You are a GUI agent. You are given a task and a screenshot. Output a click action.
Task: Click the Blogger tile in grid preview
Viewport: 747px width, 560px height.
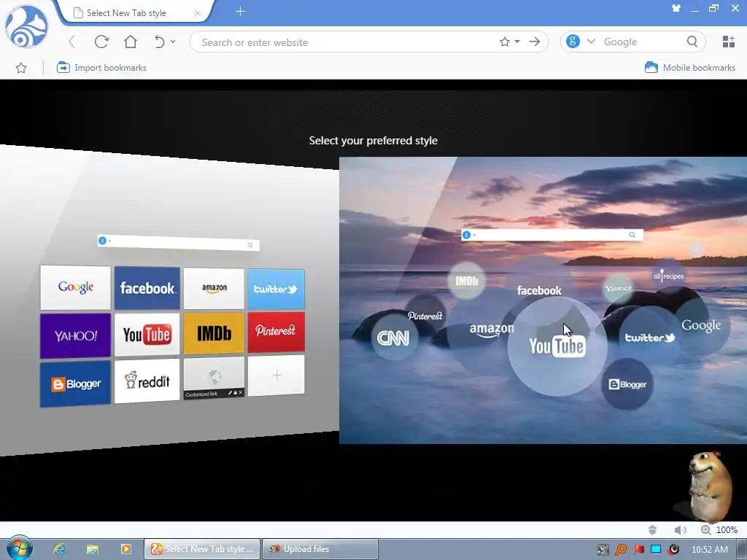[x=75, y=384]
